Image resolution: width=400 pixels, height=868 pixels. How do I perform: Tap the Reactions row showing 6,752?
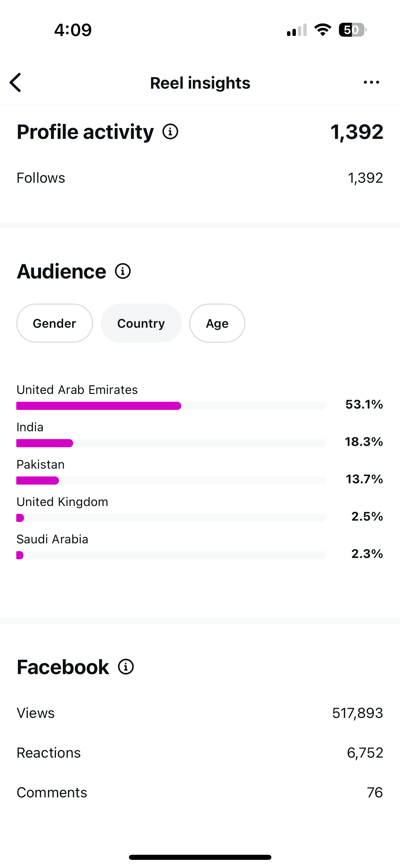(365, 753)
